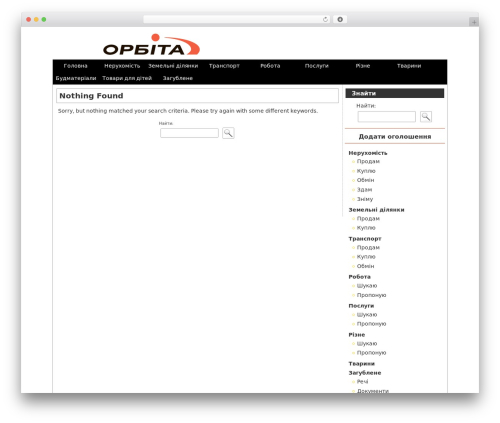Click Пропоную under sidebar Послуги

tap(371, 324)
